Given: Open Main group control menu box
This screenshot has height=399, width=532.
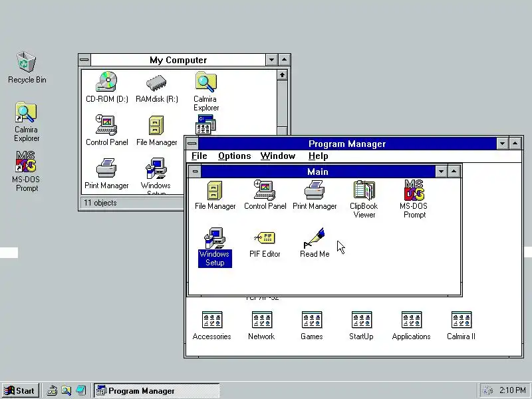Looking at the screenshot, I should click(195, 172).
